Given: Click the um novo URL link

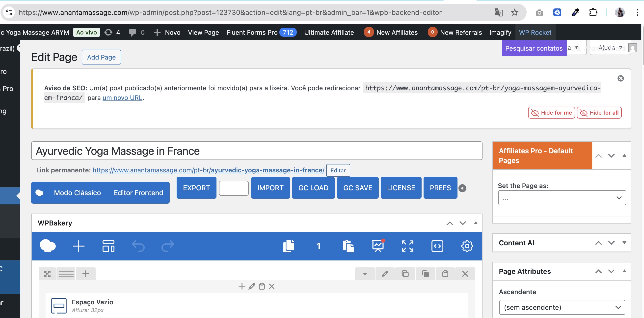Looking at the screenshot, I should [123, 98].
